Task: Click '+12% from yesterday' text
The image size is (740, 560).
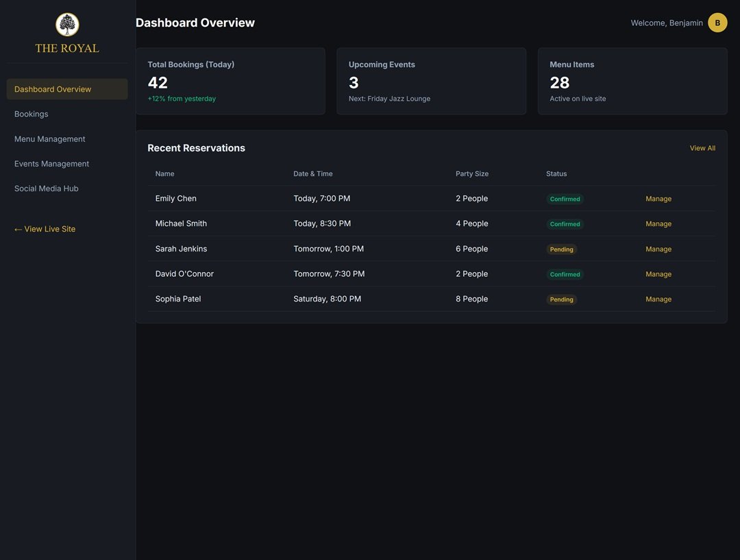Action: pyautogui.click(x=182, y=99)
